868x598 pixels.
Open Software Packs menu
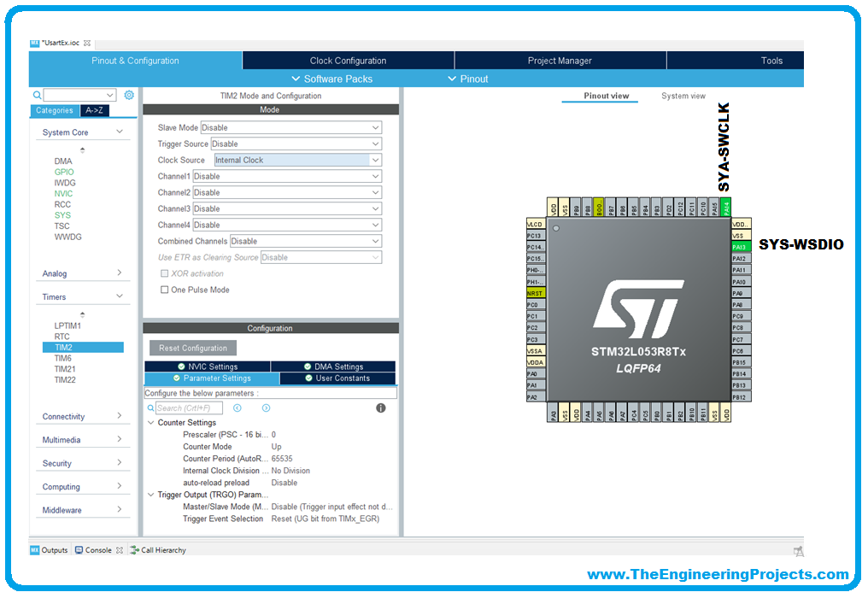point(332,79)
